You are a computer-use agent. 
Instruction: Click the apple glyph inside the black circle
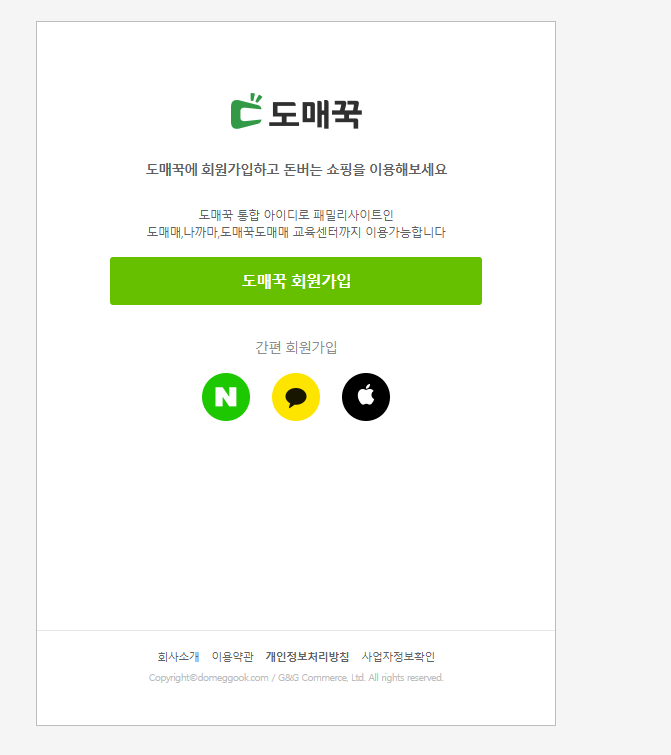(366, 395)
